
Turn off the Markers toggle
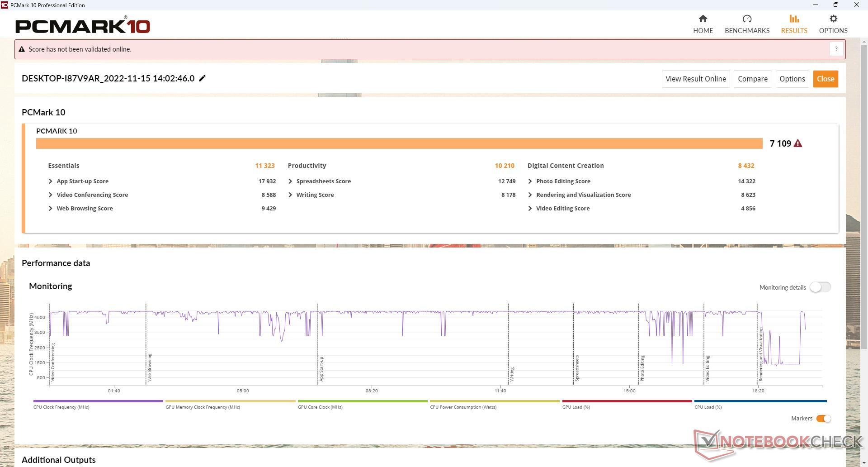[x=823, y=419]
